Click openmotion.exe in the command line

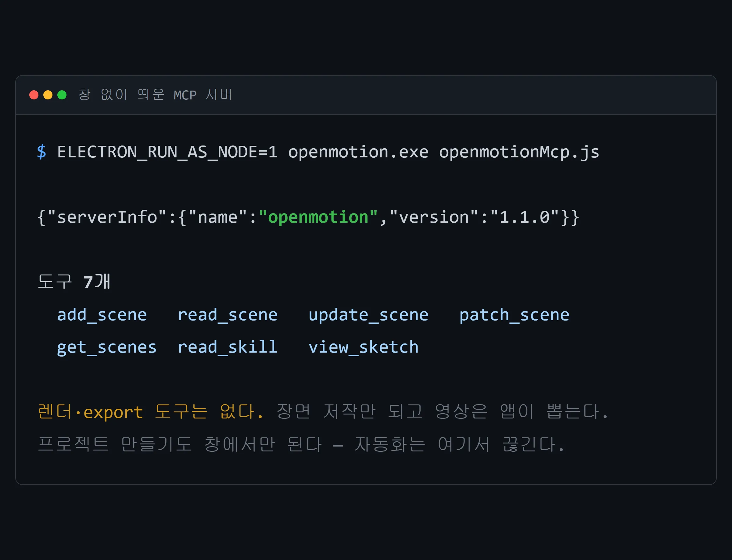point(358,152)
